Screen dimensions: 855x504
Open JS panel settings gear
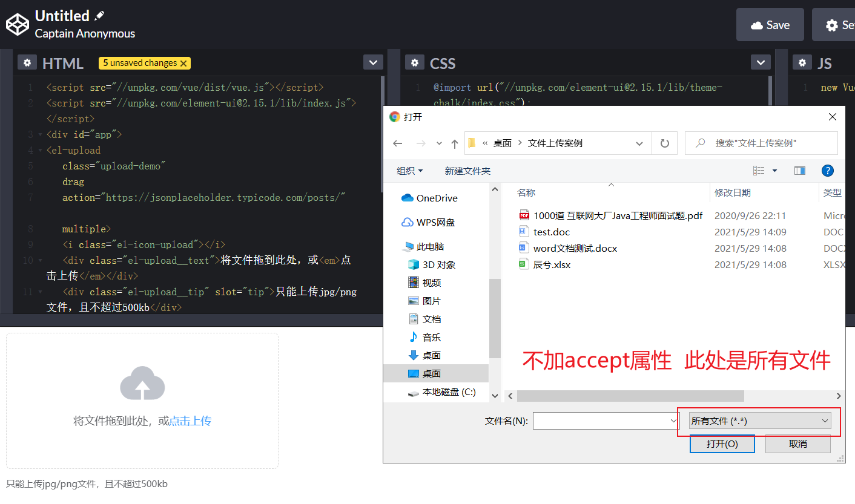pos(802,62)
